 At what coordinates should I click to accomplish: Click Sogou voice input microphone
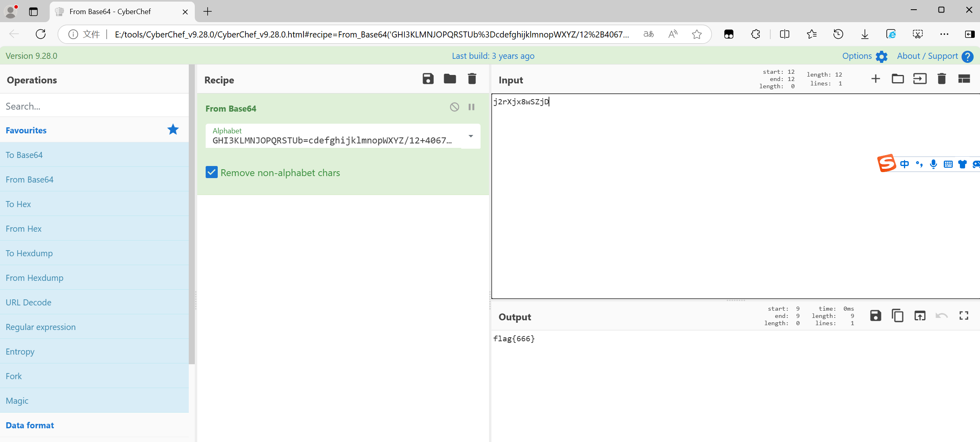[933, 164]
